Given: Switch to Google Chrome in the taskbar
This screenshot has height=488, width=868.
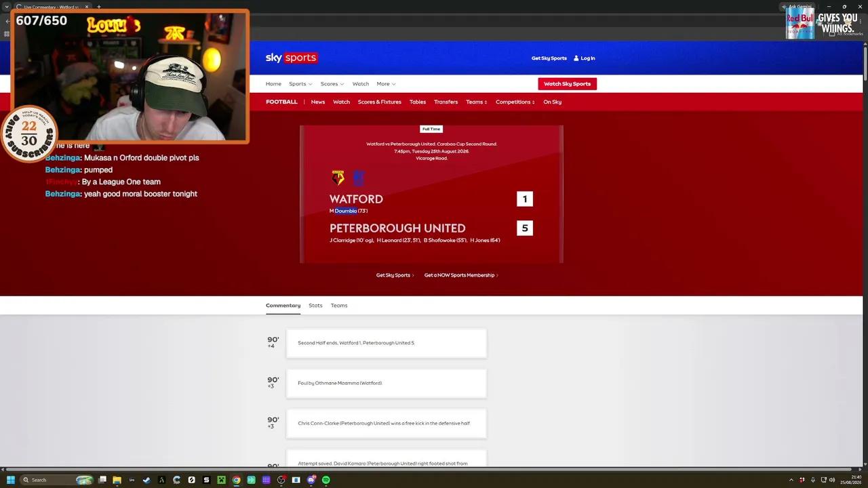Looking at the screenshot, I should click(236, 480).
